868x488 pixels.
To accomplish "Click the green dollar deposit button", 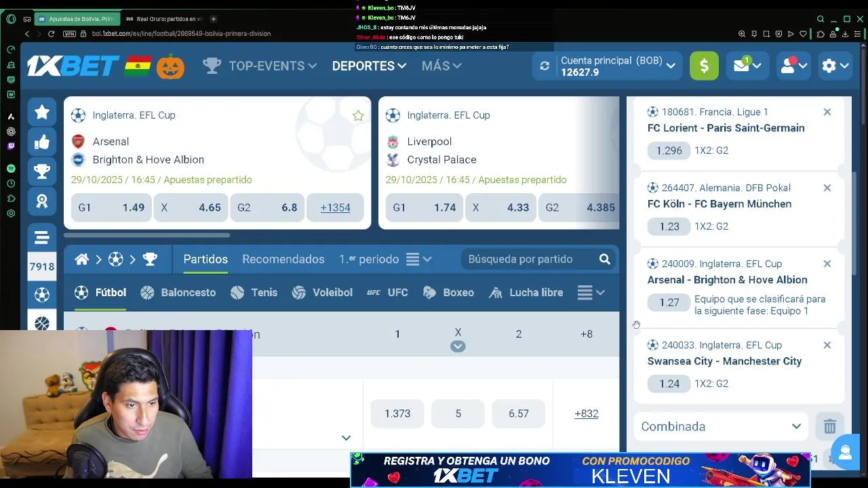I will pos(704,66).
